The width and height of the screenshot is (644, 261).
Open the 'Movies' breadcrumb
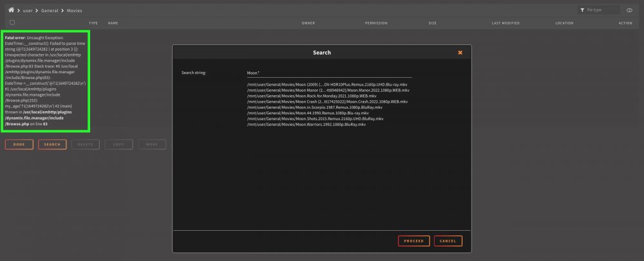point(74,11)
